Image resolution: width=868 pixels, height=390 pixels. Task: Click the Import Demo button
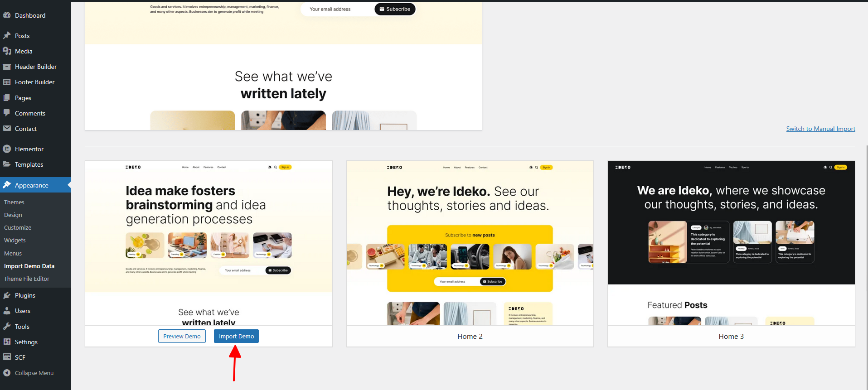pyautogui.click(x=236, y=336)
